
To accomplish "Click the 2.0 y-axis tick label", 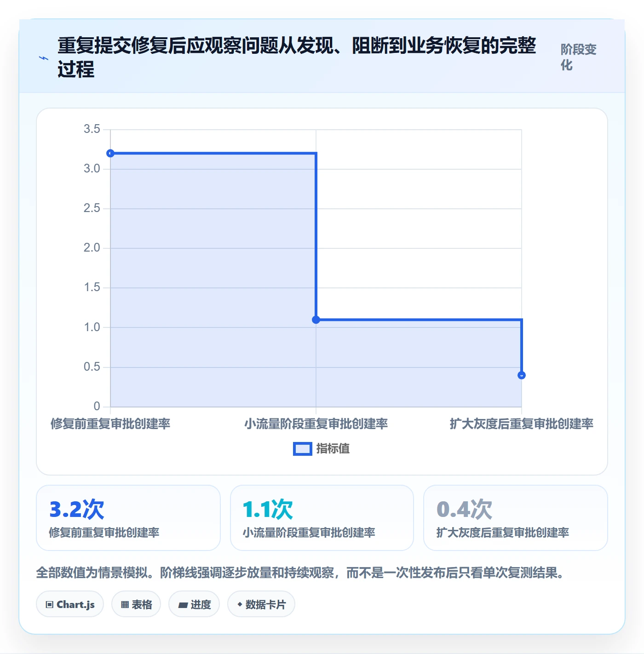I will [x=92, y=248].
